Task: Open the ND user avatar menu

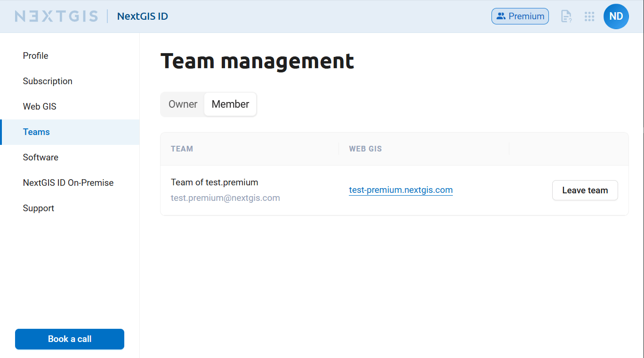Action: pyautogui.click(x=616, y=16)
